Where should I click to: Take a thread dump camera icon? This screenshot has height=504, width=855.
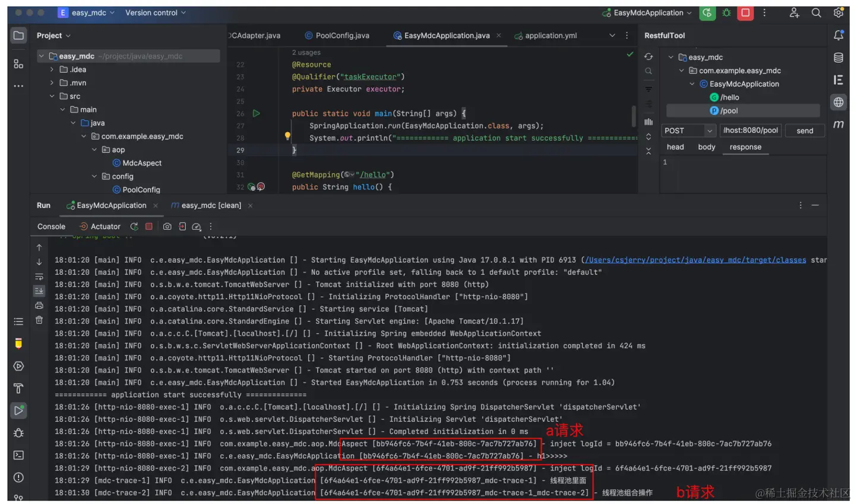point(167,226)
